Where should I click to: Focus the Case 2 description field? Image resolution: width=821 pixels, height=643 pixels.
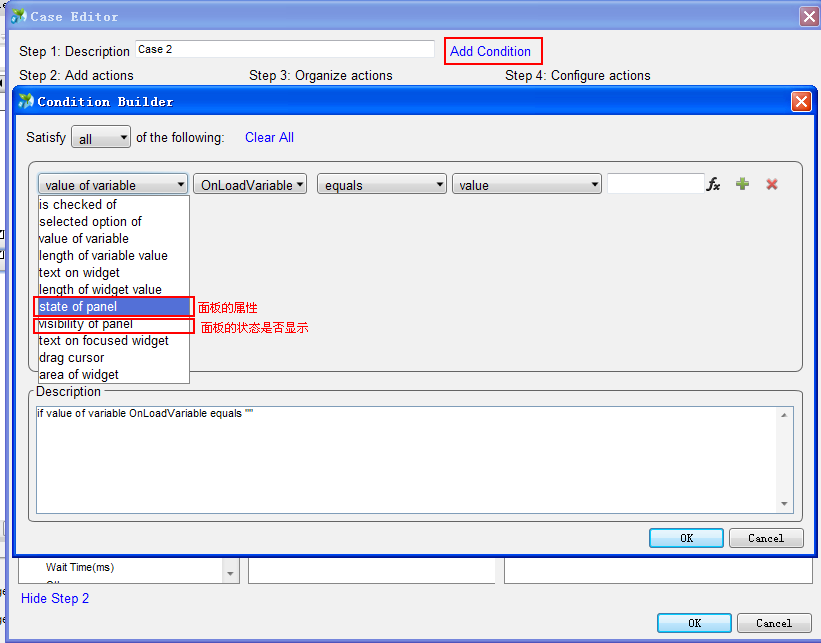[285, 49]
